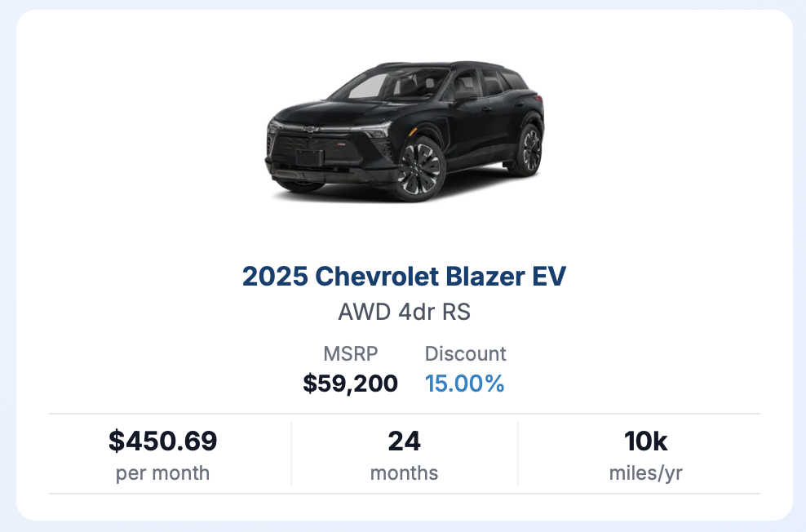Select the AWD 4dr RS trim text
Screen dimensions: 806x532
point(404,312)
